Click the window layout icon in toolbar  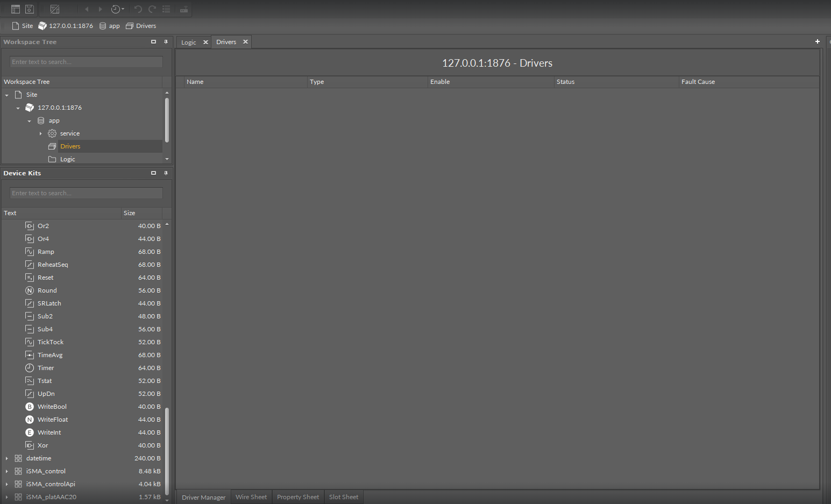(16, 9)
